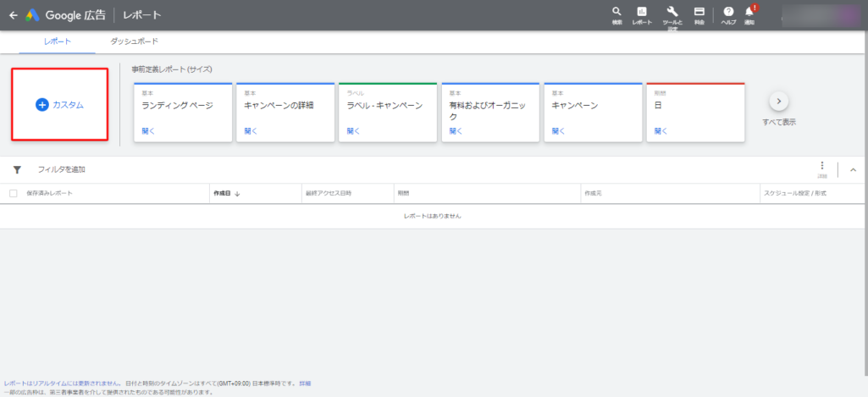Open the search magnifier icon in header
Viewport: 868px width, 397px height.
pyautogui.click(x=616, y=13)
